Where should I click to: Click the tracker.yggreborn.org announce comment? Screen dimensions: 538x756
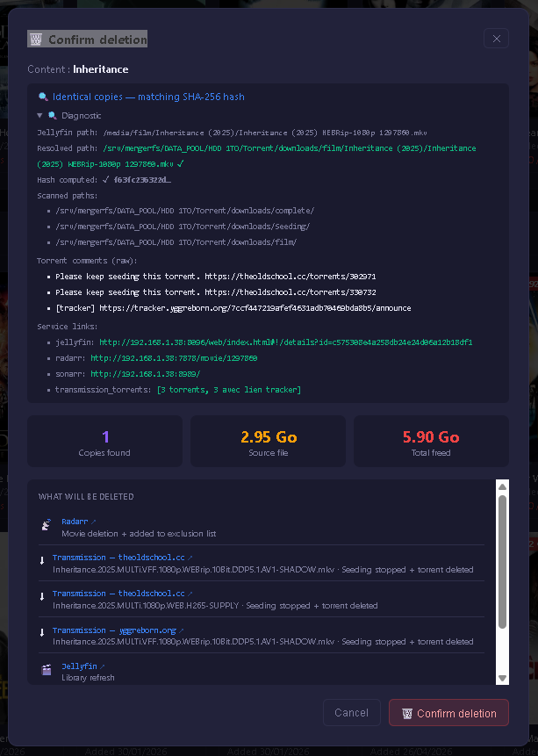coord(233,308)
